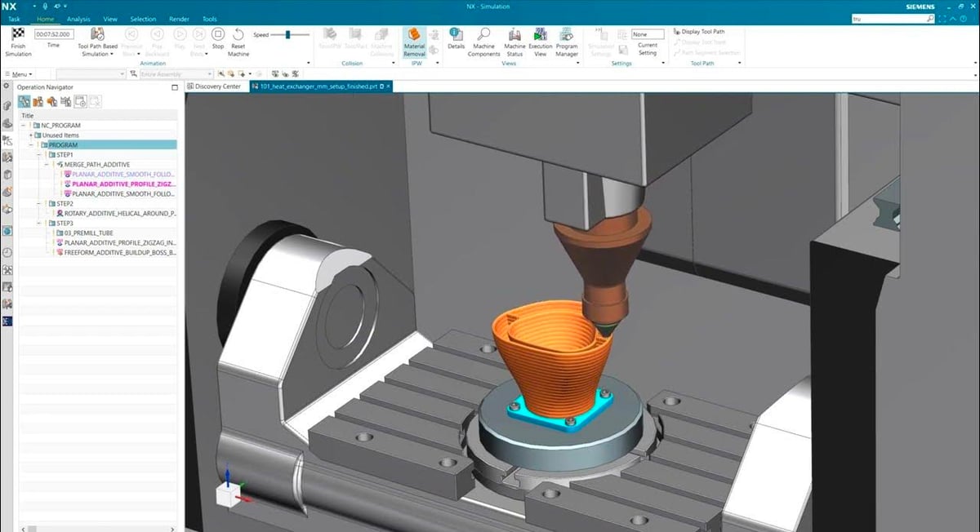Select the STEP3 folder

tap(65, 224)
